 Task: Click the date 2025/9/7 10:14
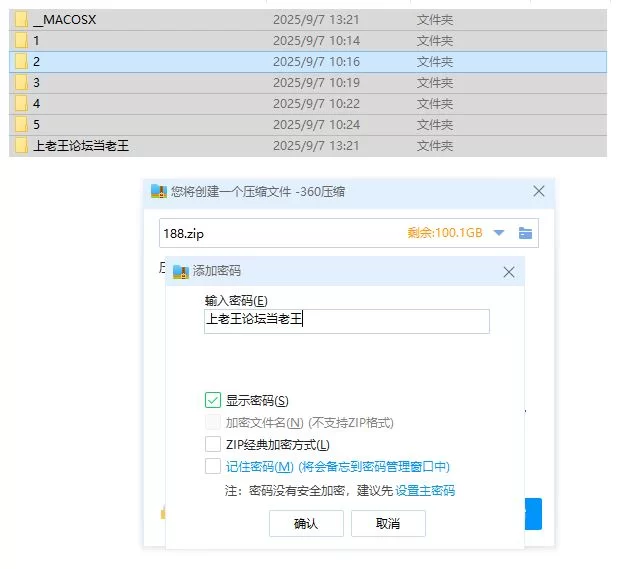(x=316, y=41)
